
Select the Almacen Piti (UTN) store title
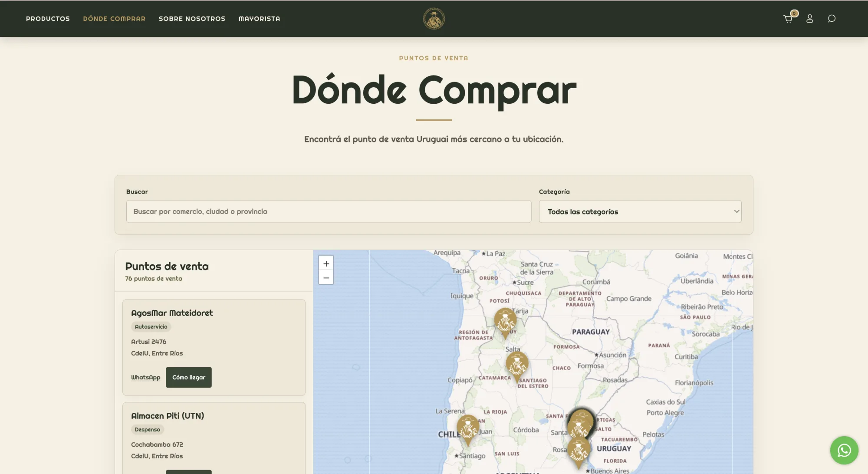(167, 416)
